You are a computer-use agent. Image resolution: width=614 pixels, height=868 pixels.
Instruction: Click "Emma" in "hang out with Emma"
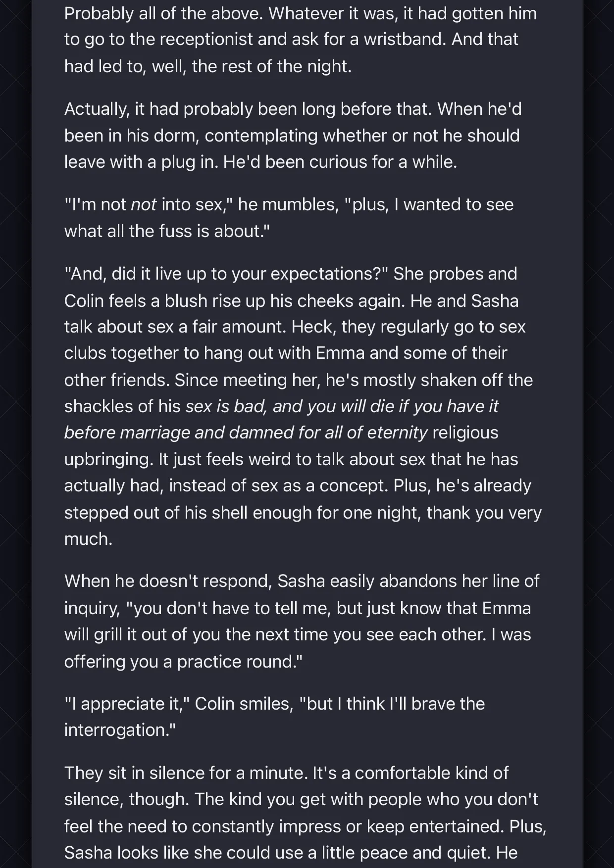coord(340,353)
